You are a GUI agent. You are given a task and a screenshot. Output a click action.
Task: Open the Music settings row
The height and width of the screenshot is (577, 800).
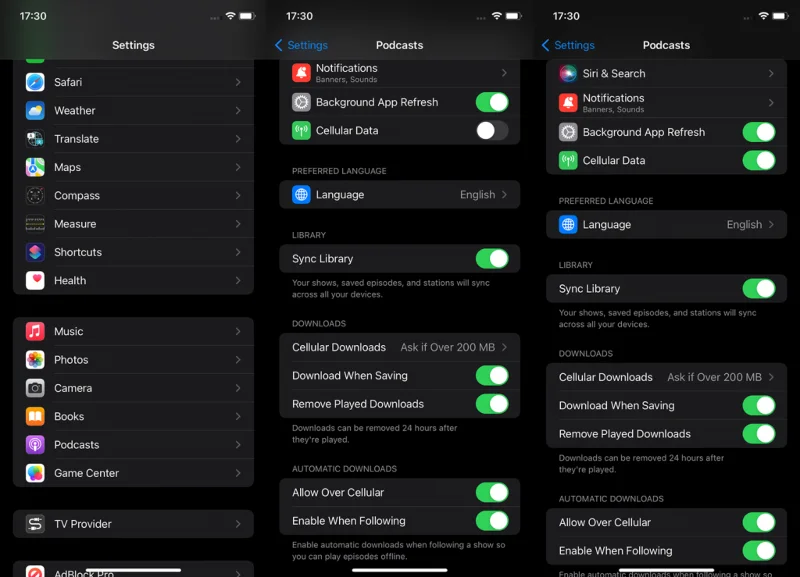coord(134,332)
